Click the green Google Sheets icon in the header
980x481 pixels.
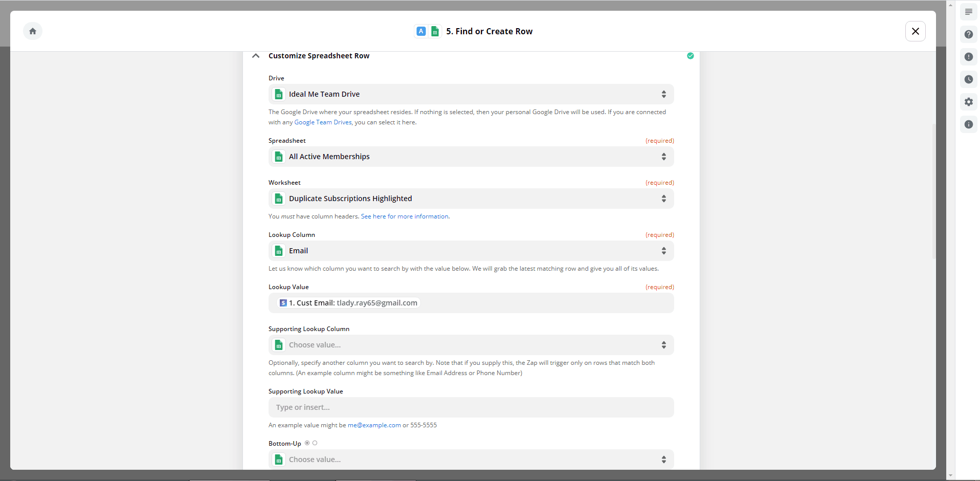[x=435, y=31]
